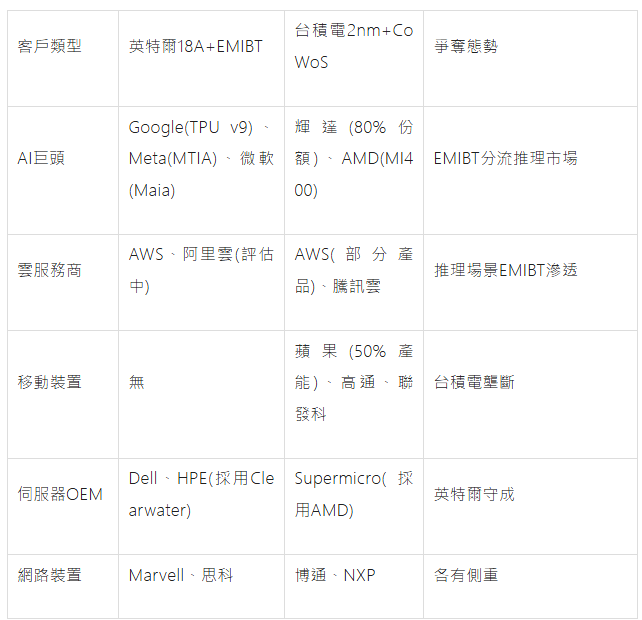642x620 pixels.
Task: Click the AI巨頭 row label
Action: pyautogui.click(x=41, y=158)
